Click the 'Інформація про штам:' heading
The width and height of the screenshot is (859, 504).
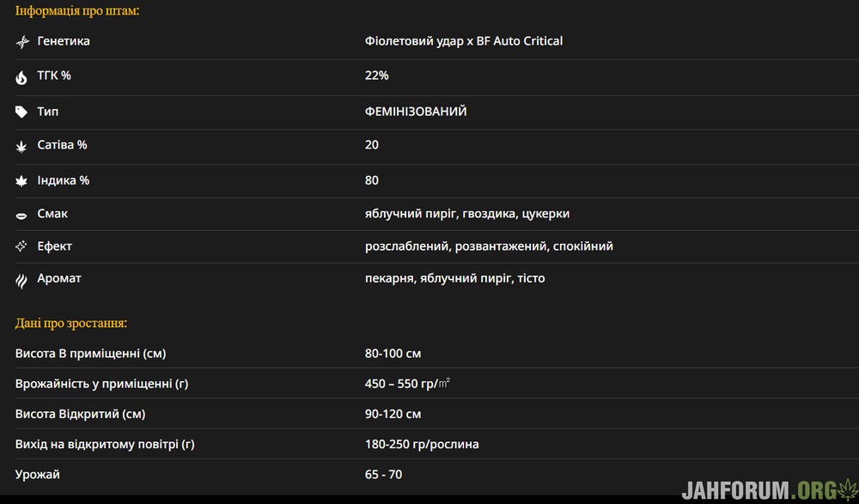[77, 11]
